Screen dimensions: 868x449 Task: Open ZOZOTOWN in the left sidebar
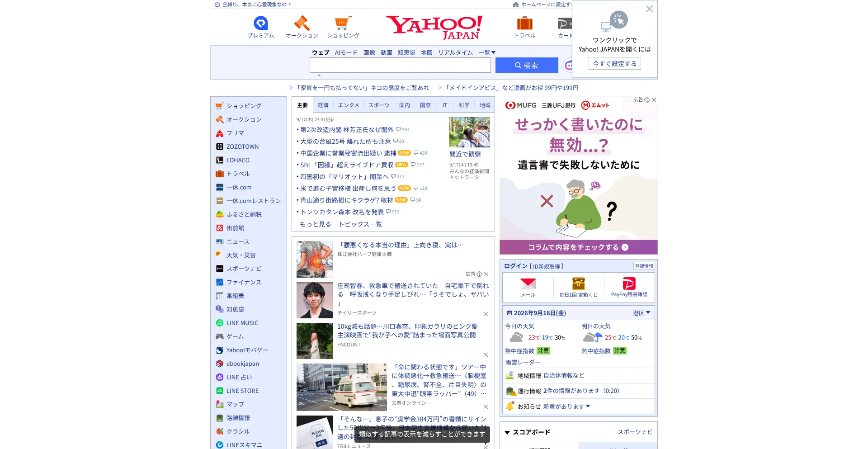coord(242,147)
